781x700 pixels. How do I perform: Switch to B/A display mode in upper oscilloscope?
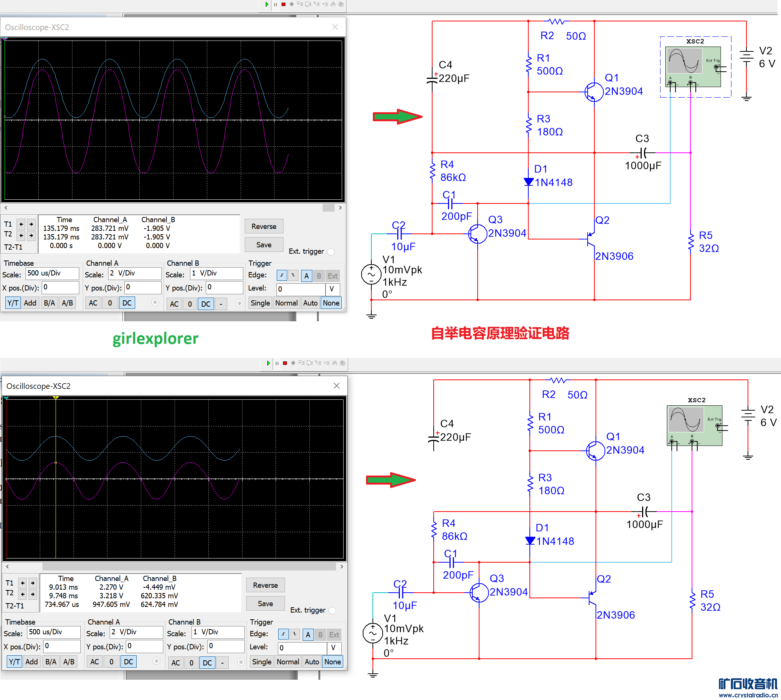(x=49, y=303)
